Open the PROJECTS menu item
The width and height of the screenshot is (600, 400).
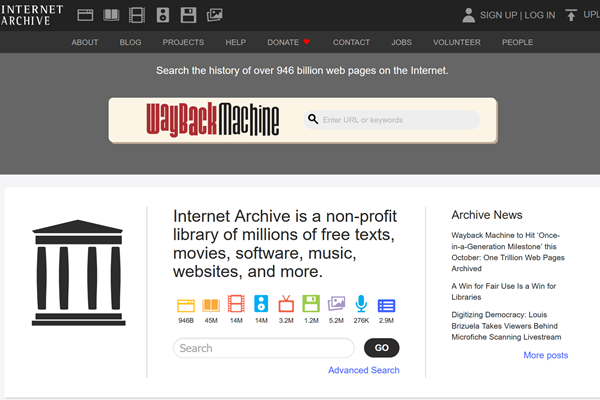tap(183, 42)
